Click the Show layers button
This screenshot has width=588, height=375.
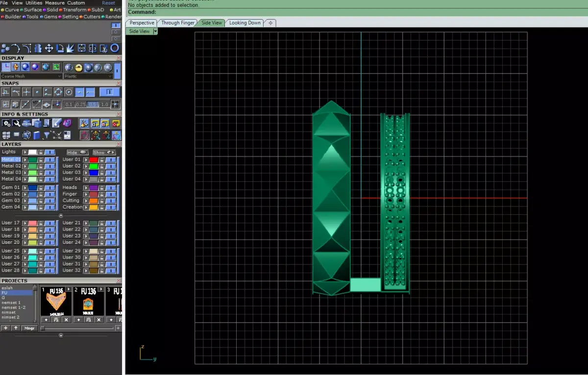pos(104,152)
